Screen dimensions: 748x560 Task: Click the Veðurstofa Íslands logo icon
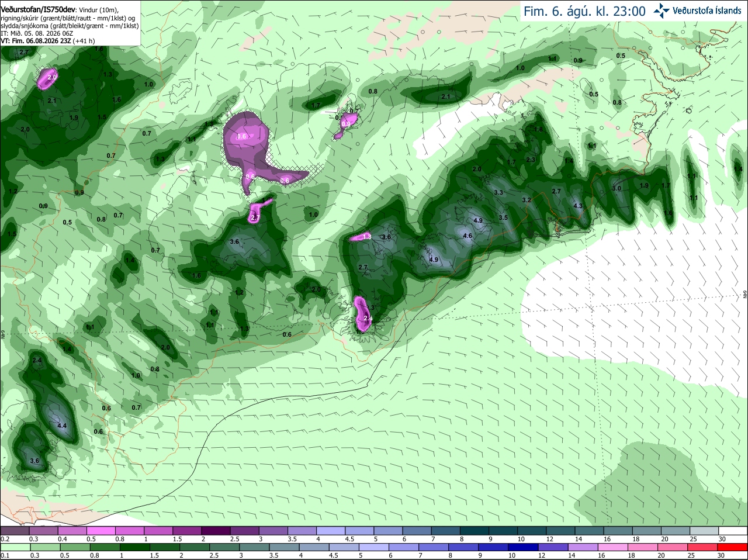662,11
